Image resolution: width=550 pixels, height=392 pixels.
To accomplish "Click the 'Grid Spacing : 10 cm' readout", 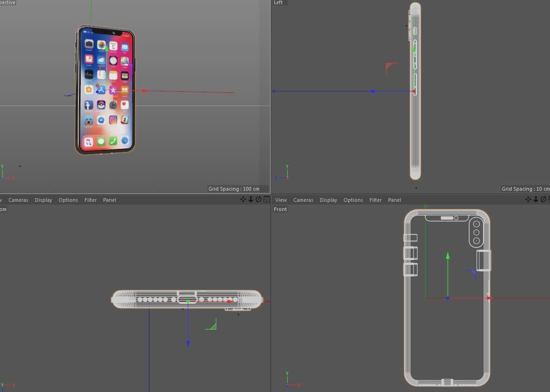I will [525, 189].
